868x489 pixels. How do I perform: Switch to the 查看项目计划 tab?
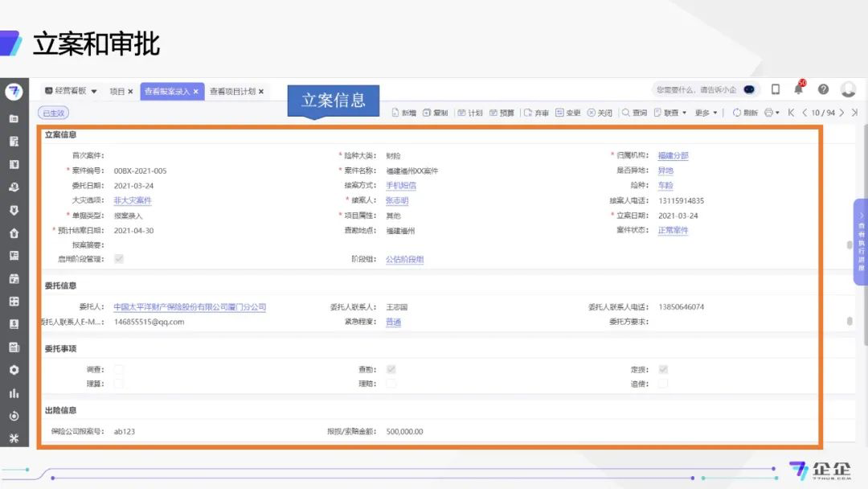coord(232,92)
